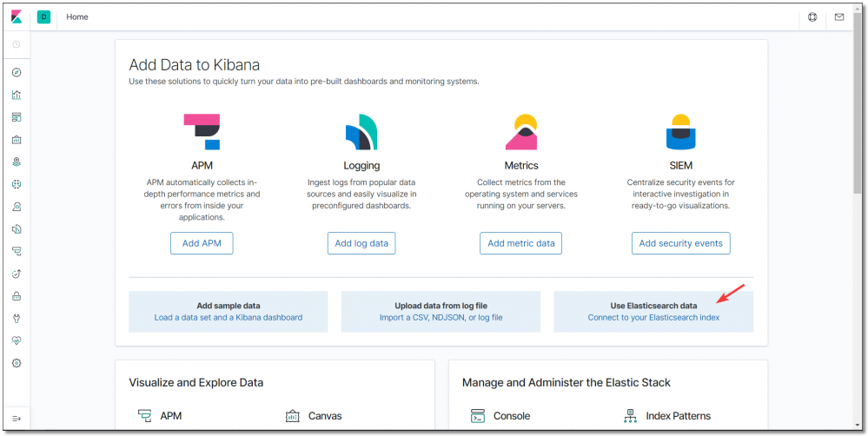Viewport: 868px width, 436px height.
Task: Click the Console icon under Manage section
Action: [x=478, y=416]
